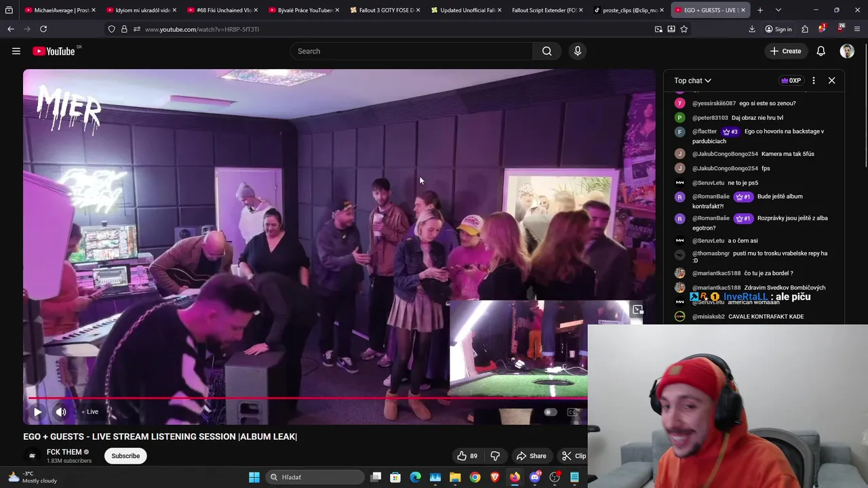Close the live chat panel
The height and width of the screenshot is (488, 868).
pyautogui.click(x=831, y=81)
